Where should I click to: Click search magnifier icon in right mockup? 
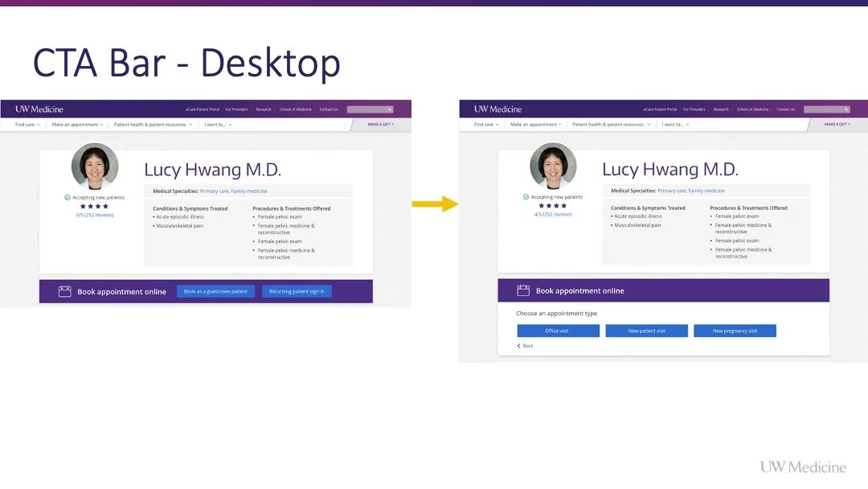(x=845, y=109)
